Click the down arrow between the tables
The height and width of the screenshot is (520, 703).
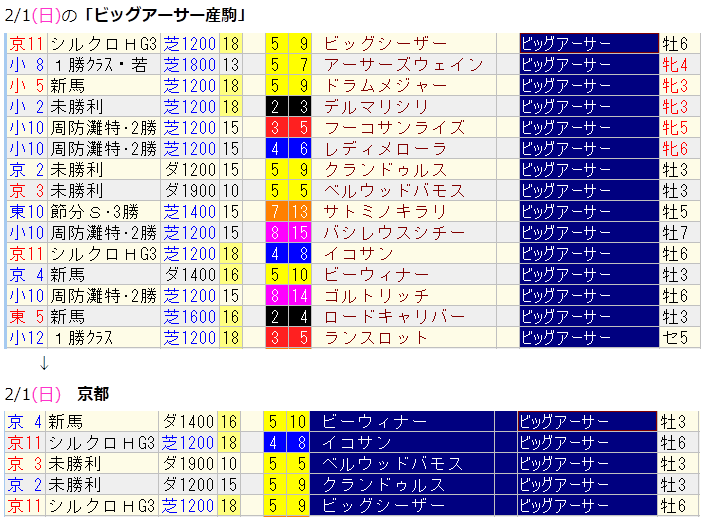click(44, 361)
